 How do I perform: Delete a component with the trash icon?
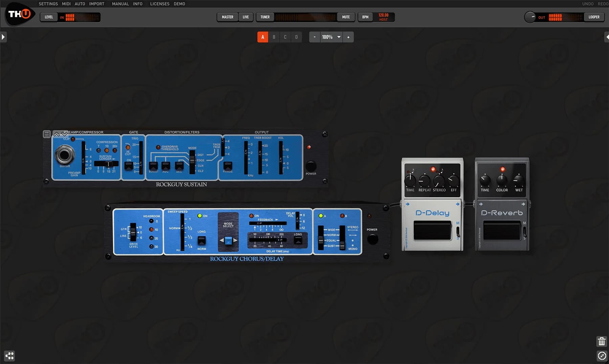601,342
